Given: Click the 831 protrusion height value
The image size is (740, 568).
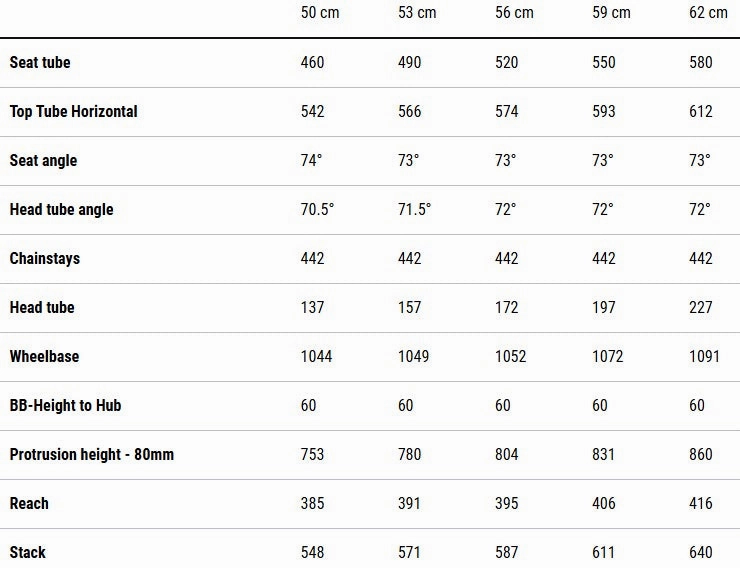Looking at the screenshot, I should pyautogui.click(x=604, y=454).
